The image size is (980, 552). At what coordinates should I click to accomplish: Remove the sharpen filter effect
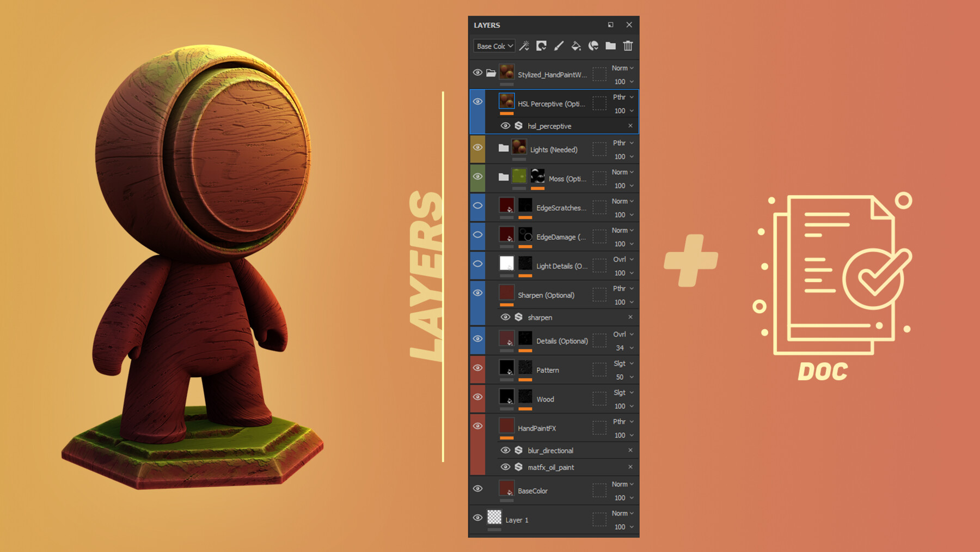point(630,317)
